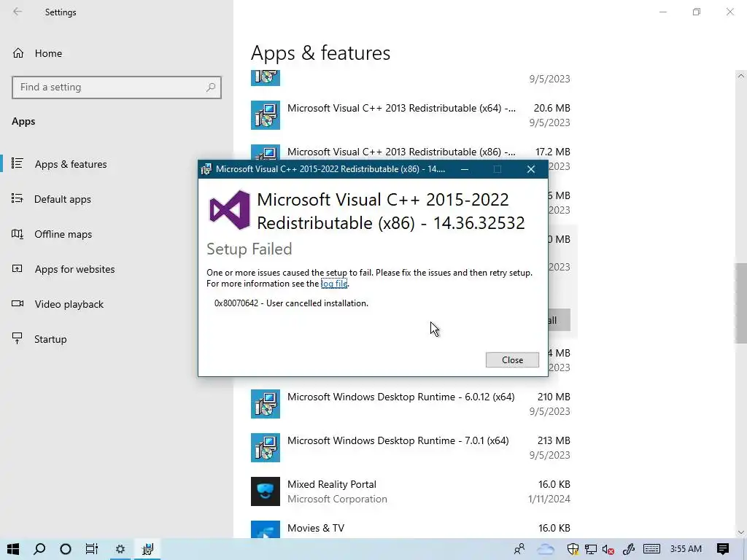Open Task View from the taskbar
This screenshot has height=560, width=747.
point(91,549)
